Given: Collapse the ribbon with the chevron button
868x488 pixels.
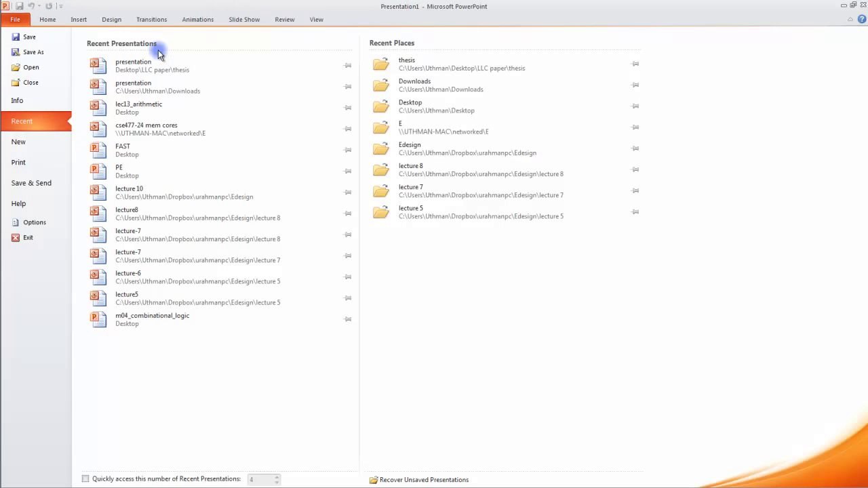Looking at the screenshot, I should (x=851, y=19).
